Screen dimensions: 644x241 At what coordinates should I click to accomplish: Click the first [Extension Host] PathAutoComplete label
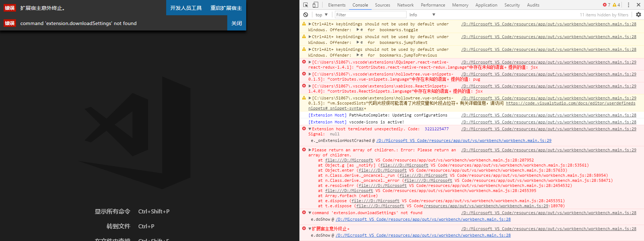(x=328, y=115)
